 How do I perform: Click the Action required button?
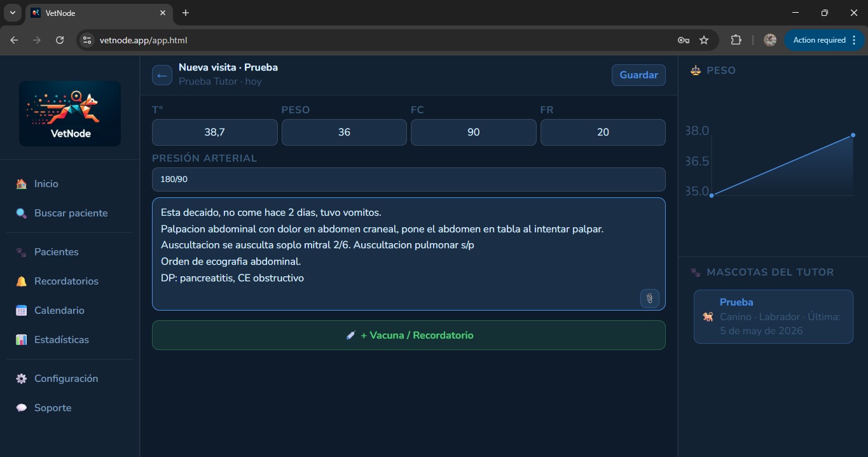click(x=819, y=40)
